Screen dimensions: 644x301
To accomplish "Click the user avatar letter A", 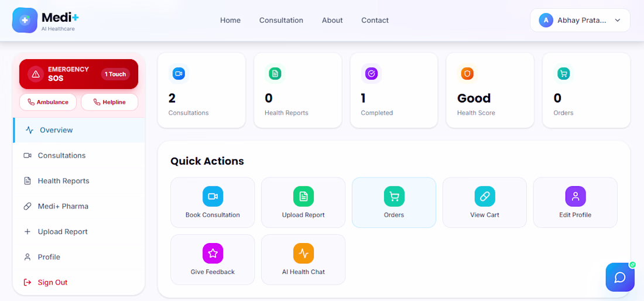I will point(546,20).
